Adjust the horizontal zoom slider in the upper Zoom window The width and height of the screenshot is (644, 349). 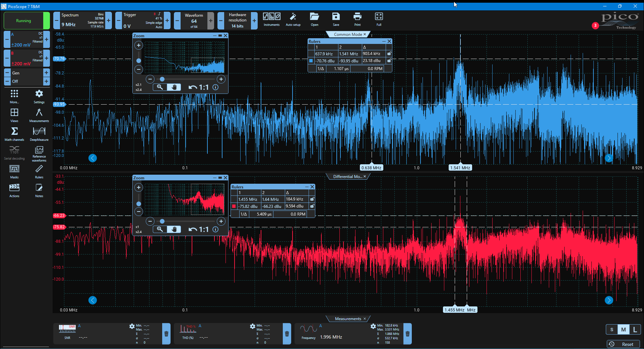(x=162, y=79)
